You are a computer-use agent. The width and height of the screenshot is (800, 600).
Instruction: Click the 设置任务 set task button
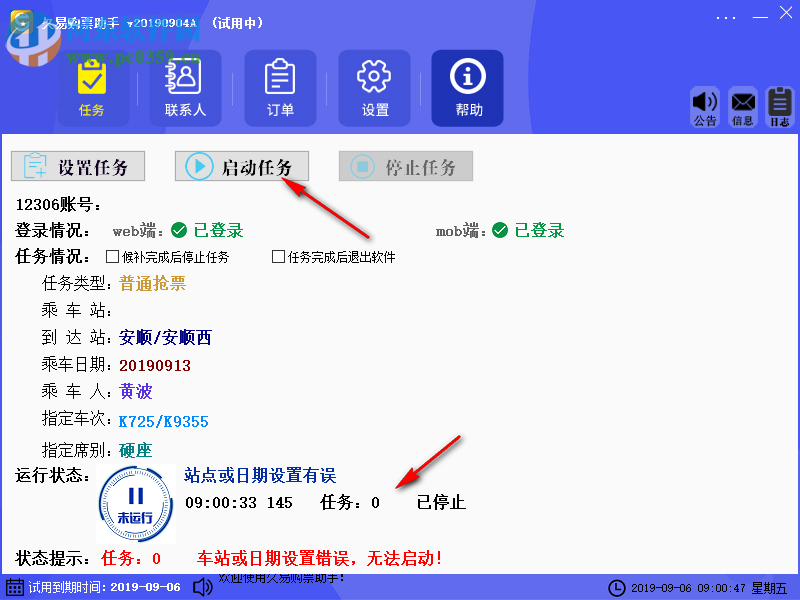click(x=78, y=166)
